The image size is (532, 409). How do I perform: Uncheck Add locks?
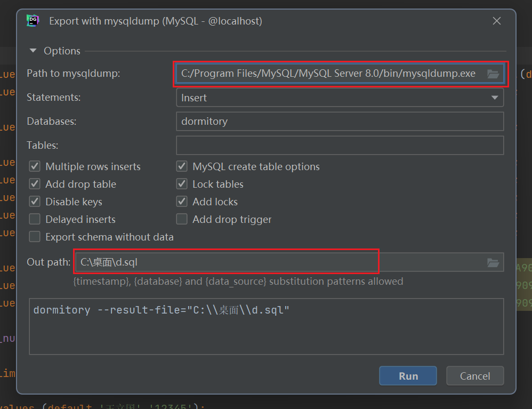click(182, 202)
